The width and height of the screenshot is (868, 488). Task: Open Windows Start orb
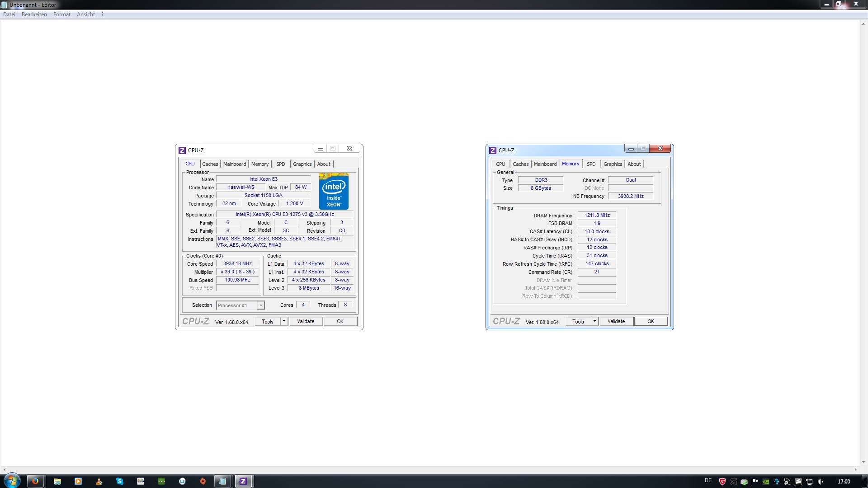[12, 481]
